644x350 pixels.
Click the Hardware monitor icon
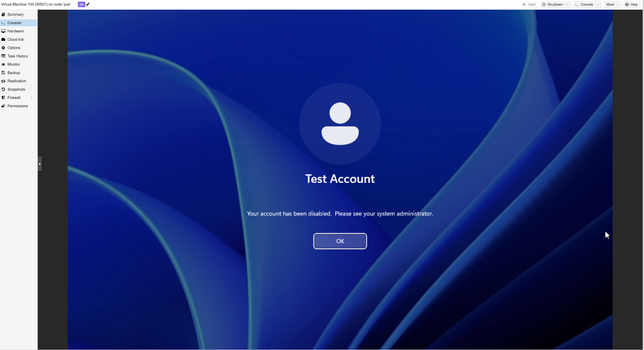[3, 31]
